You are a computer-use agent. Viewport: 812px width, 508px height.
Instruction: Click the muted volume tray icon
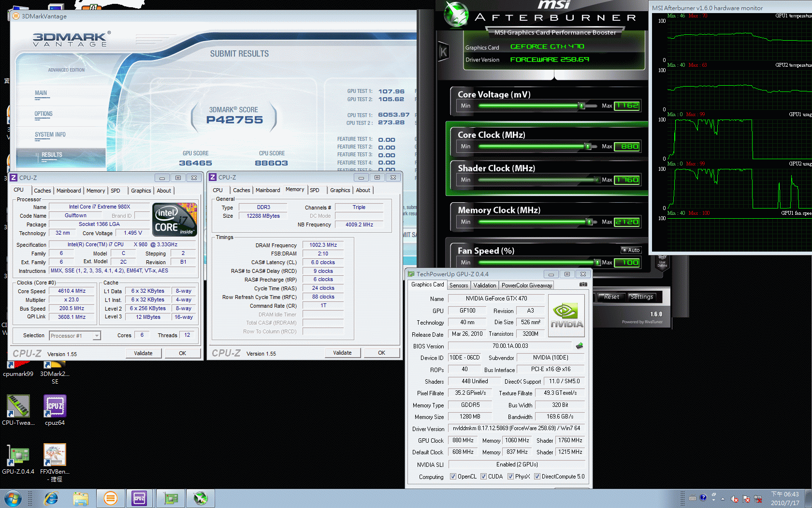click(x=734, y=499)
